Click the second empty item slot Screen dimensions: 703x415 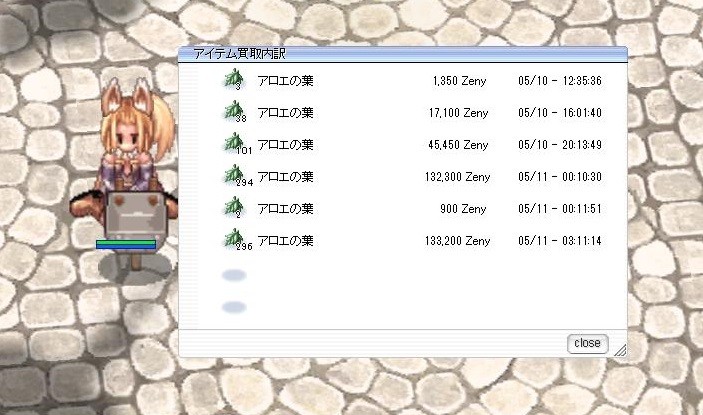tap(234, 307)
